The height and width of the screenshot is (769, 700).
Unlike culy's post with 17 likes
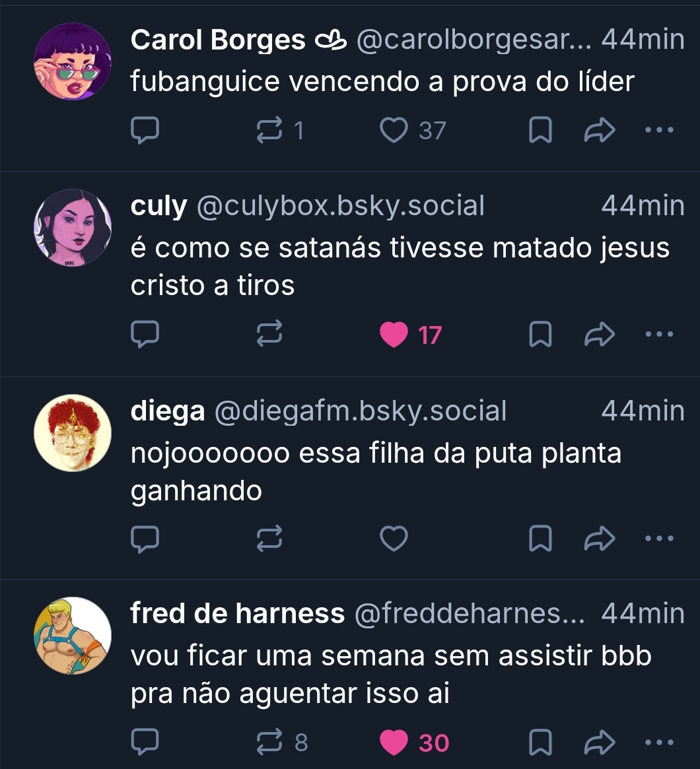394,335
